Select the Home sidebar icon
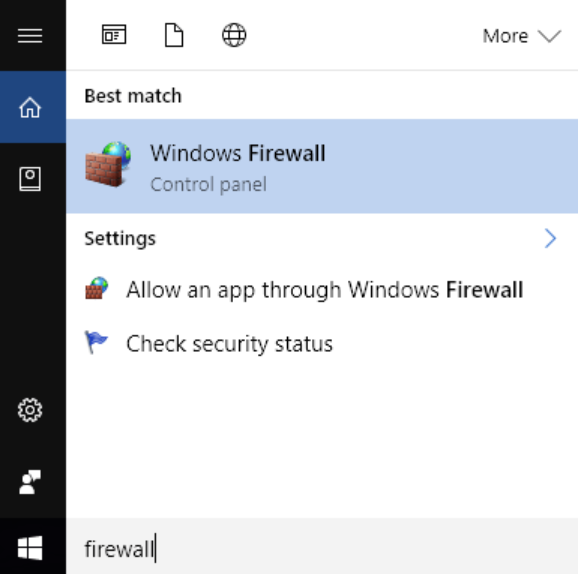578x574 pixels. tap(30, 107)
